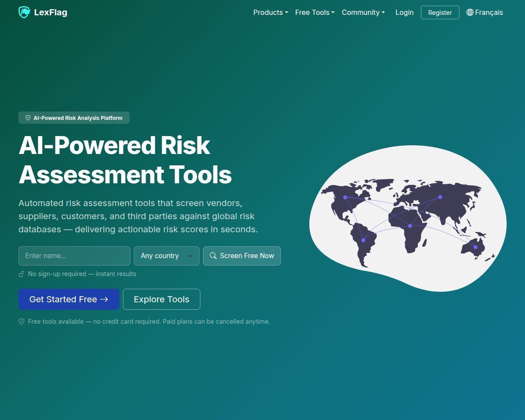Click the North America node on the map
This screenshot has width=525, height=420.
click(x=345, y=197)
